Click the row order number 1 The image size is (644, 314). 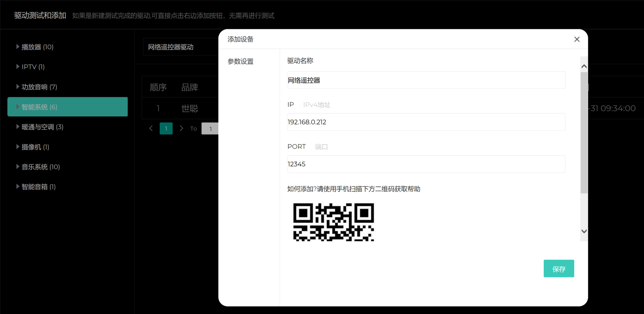(x=158, y=108)
